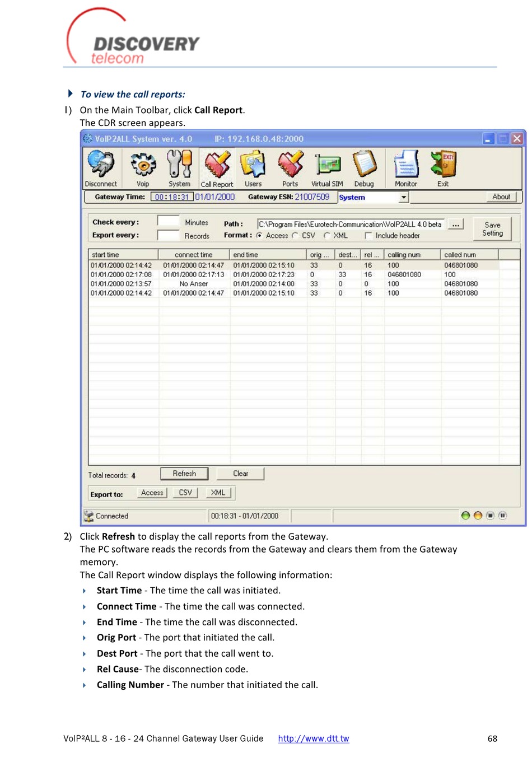Select the CSV format radio button
This screenshot has height=767, width=532.
(x=295, y=236)
